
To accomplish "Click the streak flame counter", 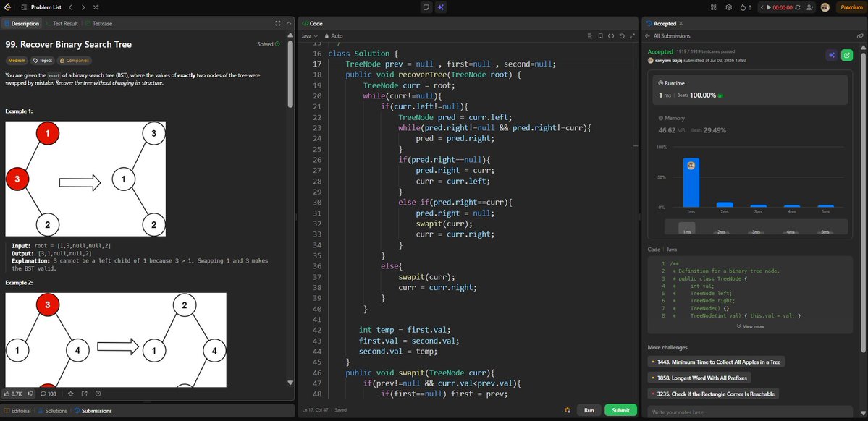I will tap(746, 7).
